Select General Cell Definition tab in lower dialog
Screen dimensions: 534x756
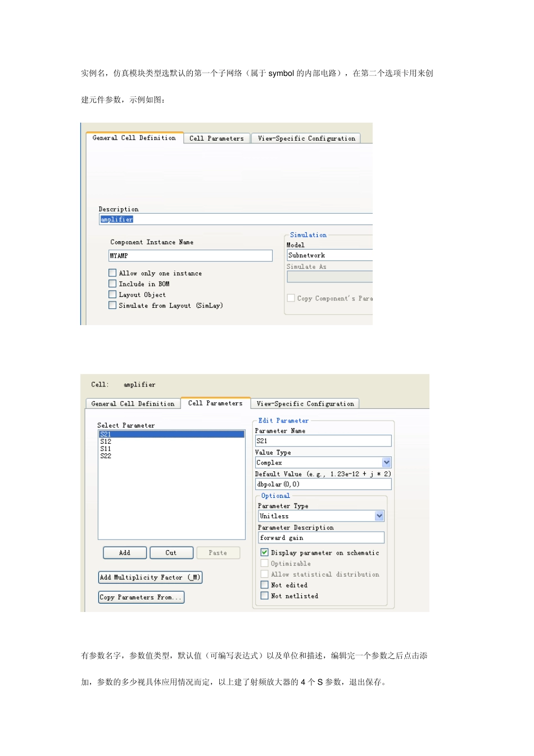[x=133, y=404]
